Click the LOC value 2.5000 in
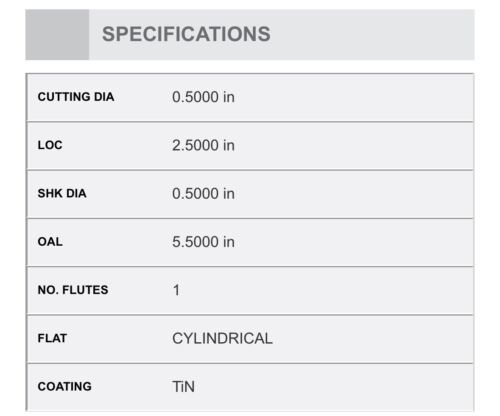 tap(203, 145)
